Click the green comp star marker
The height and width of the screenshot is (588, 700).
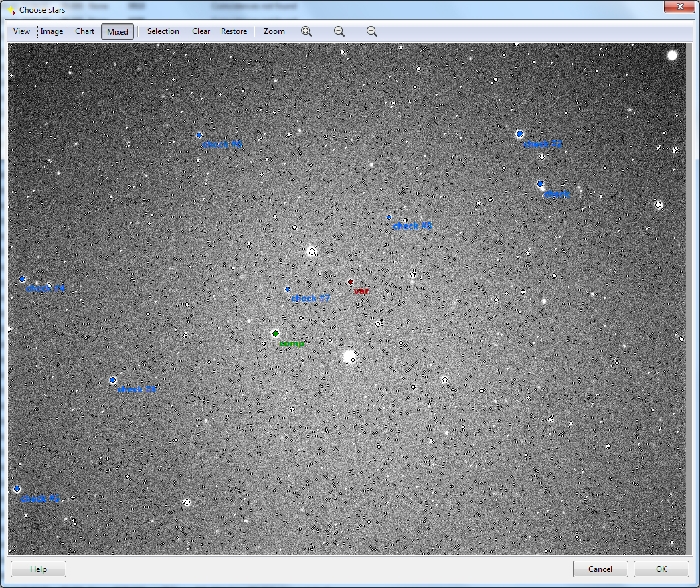[275, 334]
